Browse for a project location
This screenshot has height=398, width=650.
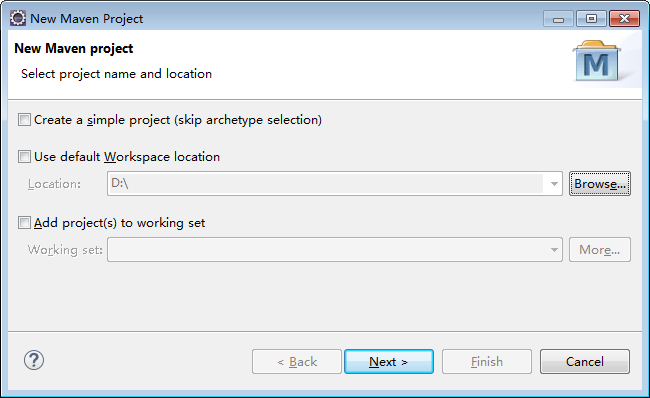point(600,184)
